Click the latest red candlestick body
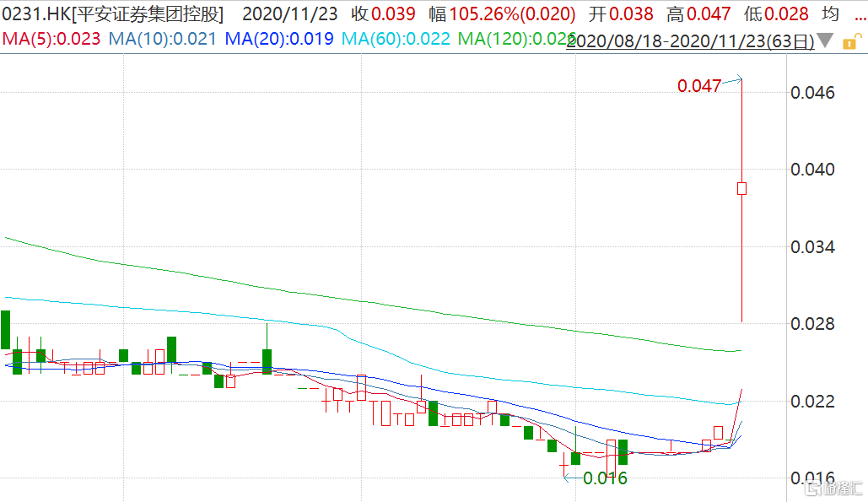Screen dimensions: 868x502 pos(741,188)
